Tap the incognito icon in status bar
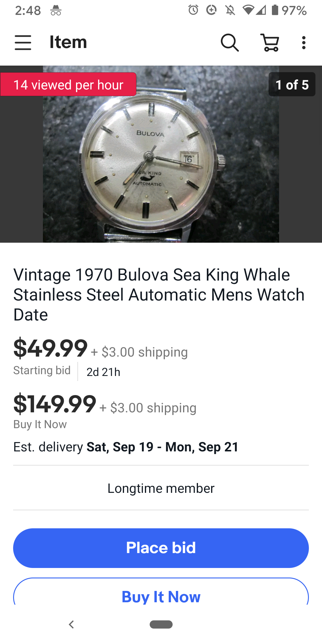The image size is (322, 644). click(x=56, y=11)
